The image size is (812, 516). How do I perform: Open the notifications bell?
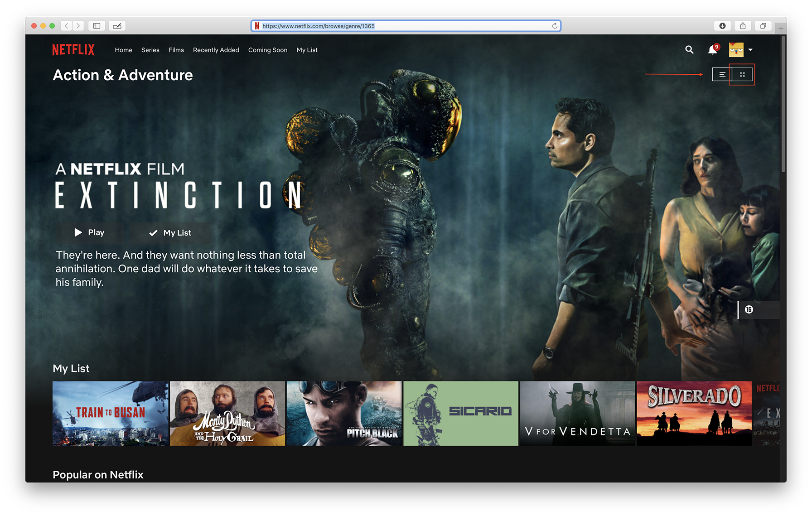[713, 49]
